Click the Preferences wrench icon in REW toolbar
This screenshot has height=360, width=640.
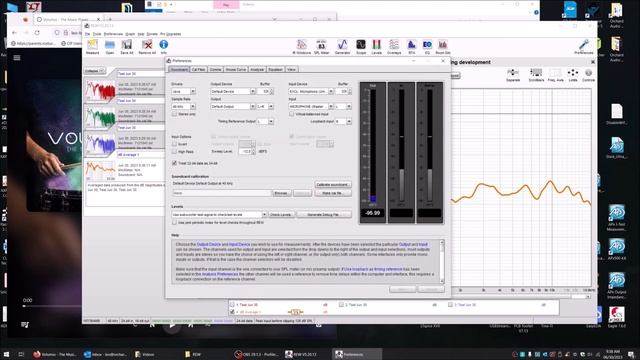584,47
